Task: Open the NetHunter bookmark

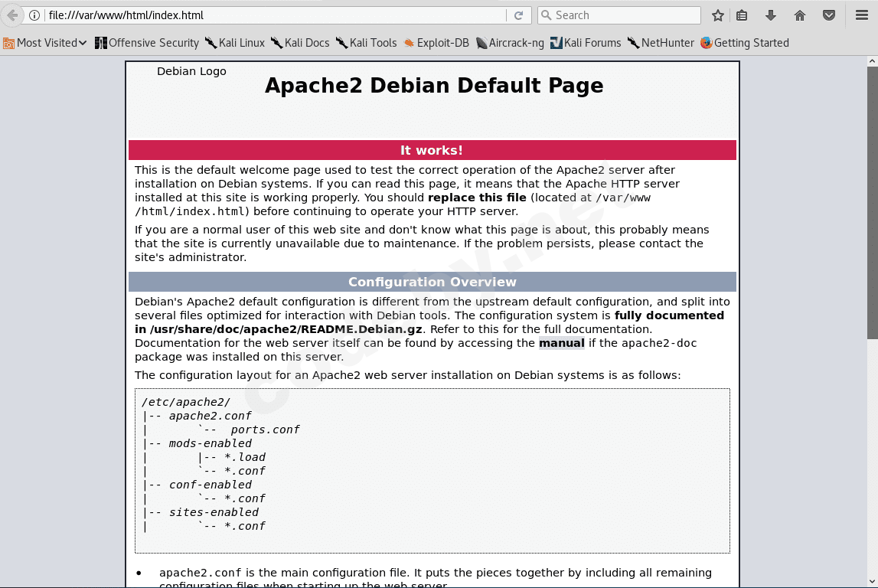Action: pyautogui.click(x=661, y=43)
